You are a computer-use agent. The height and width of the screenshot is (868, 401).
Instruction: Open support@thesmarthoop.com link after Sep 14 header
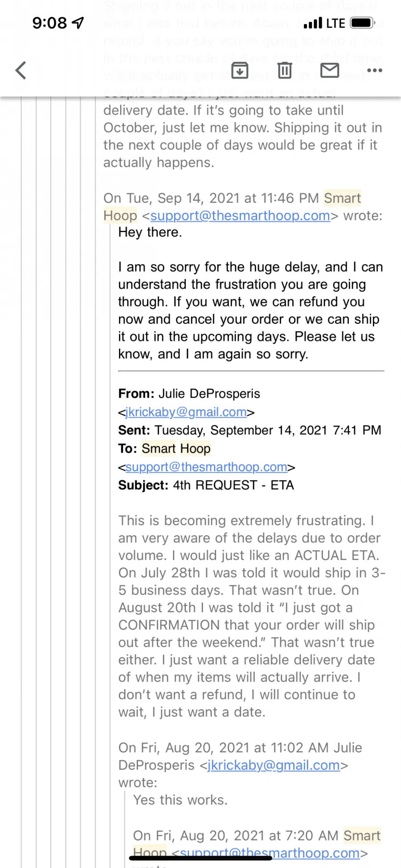tap(240, 216)
